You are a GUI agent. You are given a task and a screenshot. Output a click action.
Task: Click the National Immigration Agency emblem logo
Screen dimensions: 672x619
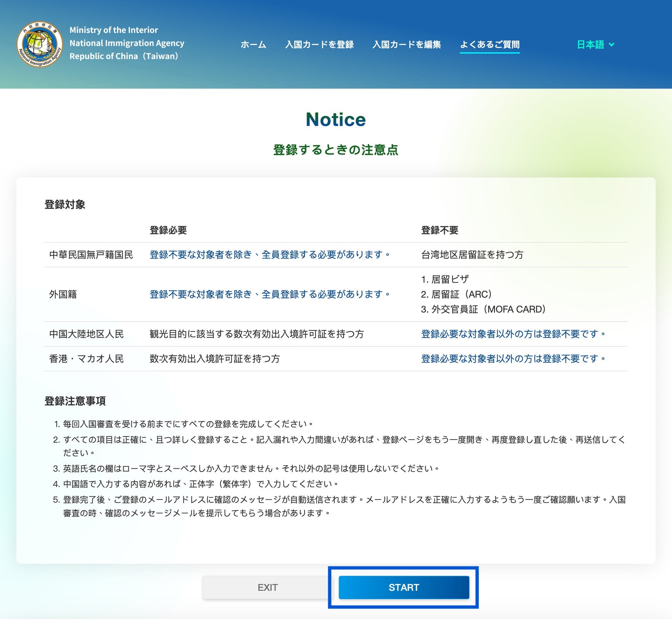point(40,44)
